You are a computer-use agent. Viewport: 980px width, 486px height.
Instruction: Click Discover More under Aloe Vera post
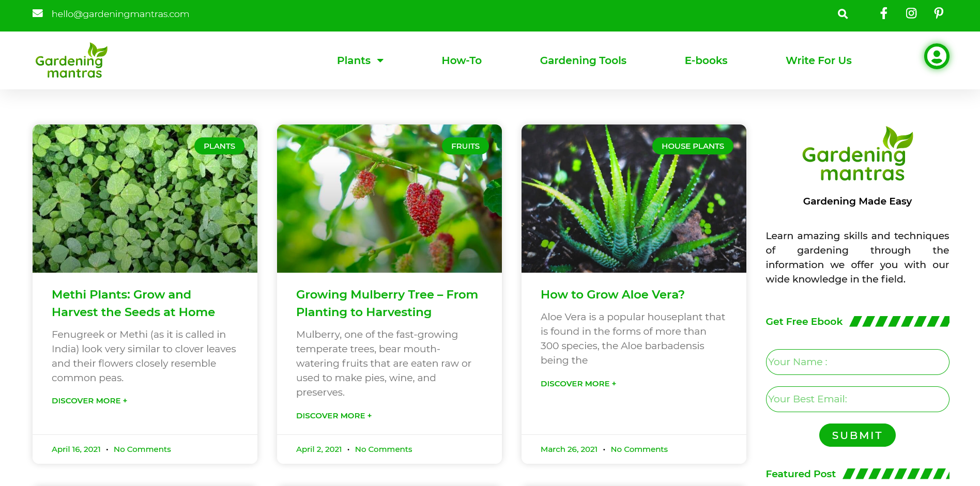click(578, 384)
